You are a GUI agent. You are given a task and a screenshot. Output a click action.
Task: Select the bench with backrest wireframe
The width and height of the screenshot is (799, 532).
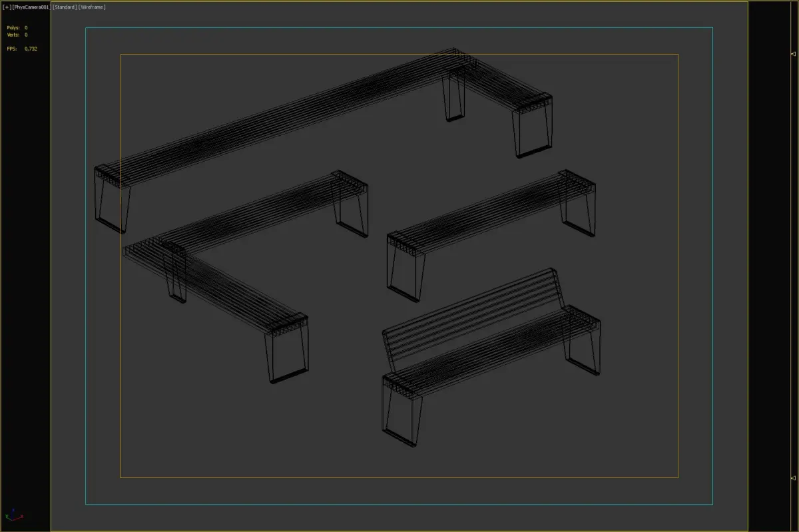[491, 357]
